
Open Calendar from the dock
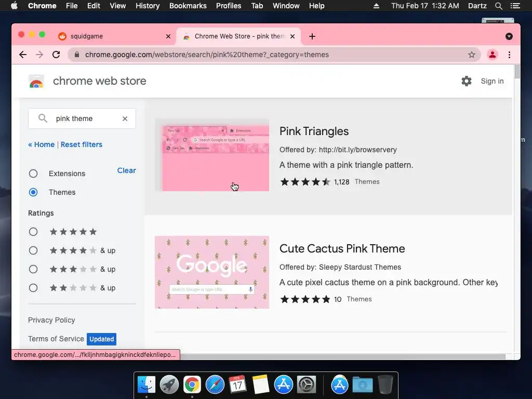click(x=237, y=385)
